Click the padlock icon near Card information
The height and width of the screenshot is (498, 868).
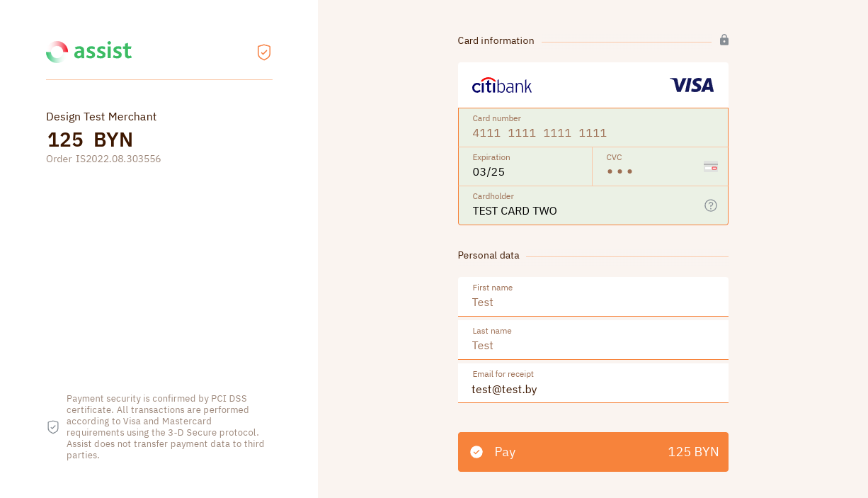pos(724,40)
